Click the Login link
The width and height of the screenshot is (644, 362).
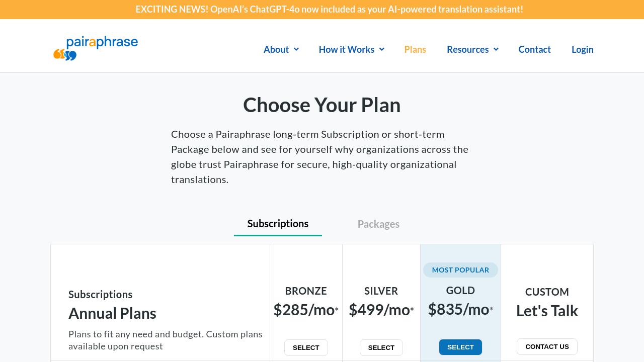pos(582,49)
